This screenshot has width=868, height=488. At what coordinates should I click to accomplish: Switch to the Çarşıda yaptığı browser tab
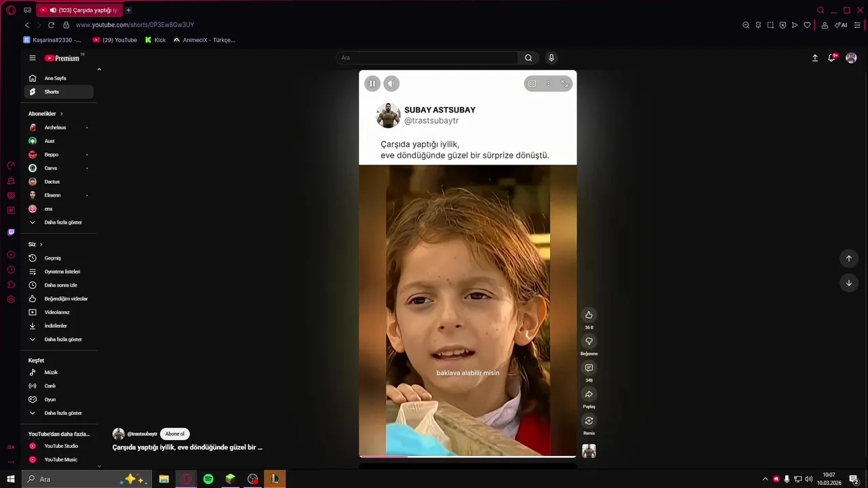point(79,10)
